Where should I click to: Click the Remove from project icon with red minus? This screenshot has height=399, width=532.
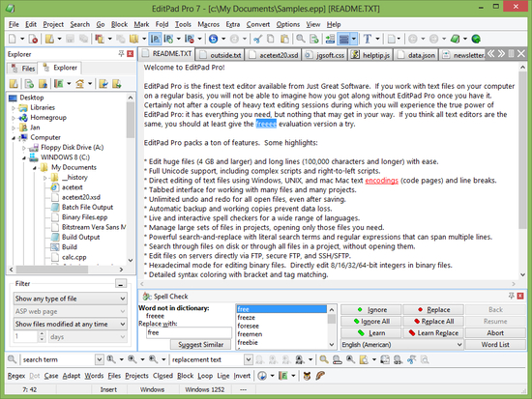point(190,39)
